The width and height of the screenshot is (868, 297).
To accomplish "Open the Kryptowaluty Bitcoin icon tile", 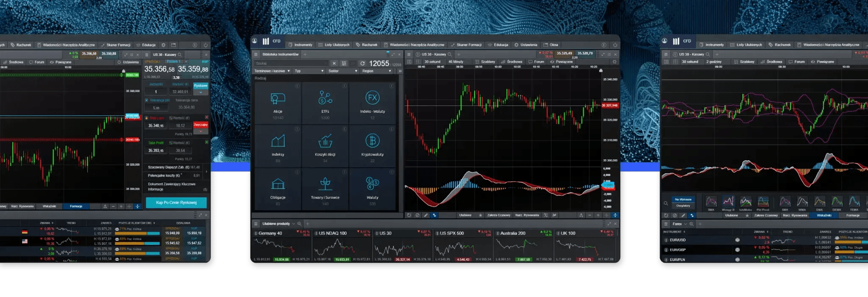I will 372,141.
